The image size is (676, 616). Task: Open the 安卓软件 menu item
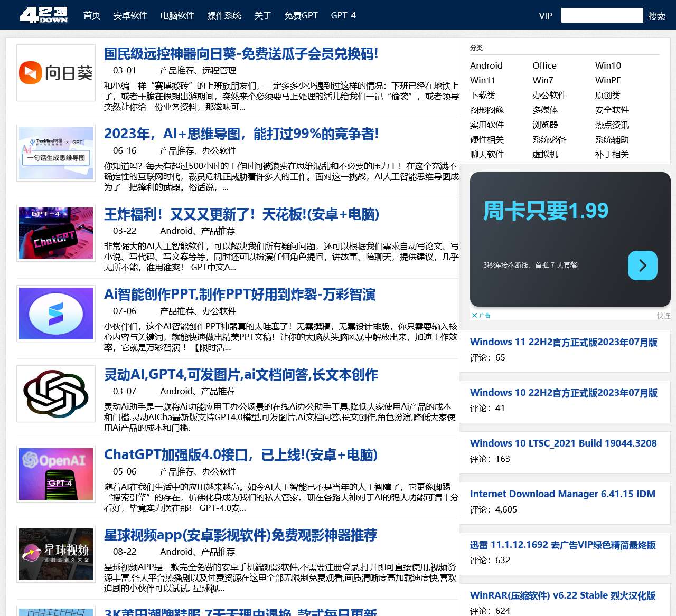tap(130, 15)
